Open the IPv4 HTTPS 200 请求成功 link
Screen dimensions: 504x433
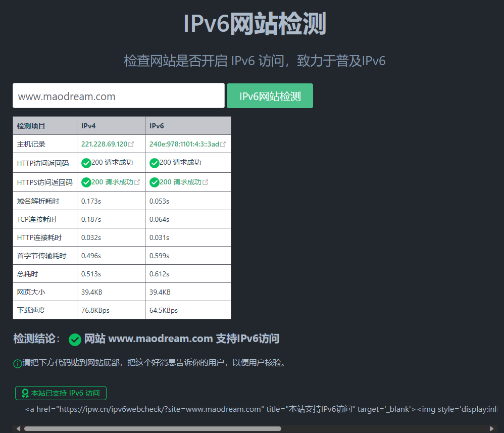[x=112, y=182]
